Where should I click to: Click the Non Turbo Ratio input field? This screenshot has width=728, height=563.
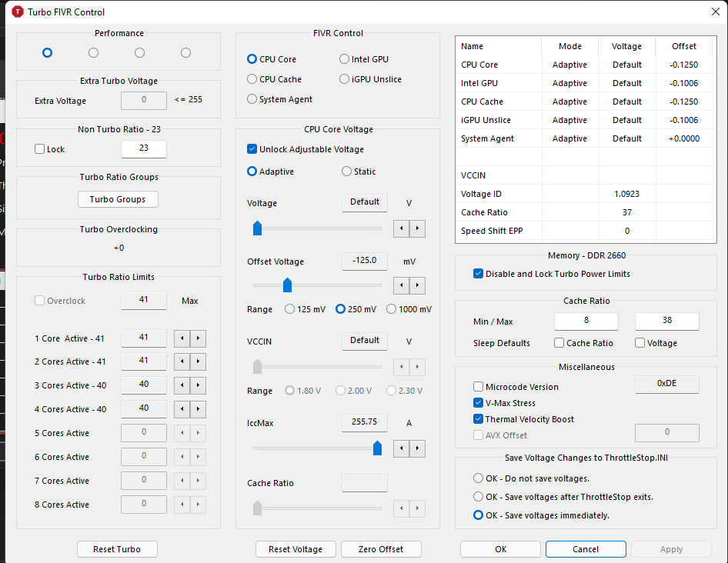click(x=144, y=148)
